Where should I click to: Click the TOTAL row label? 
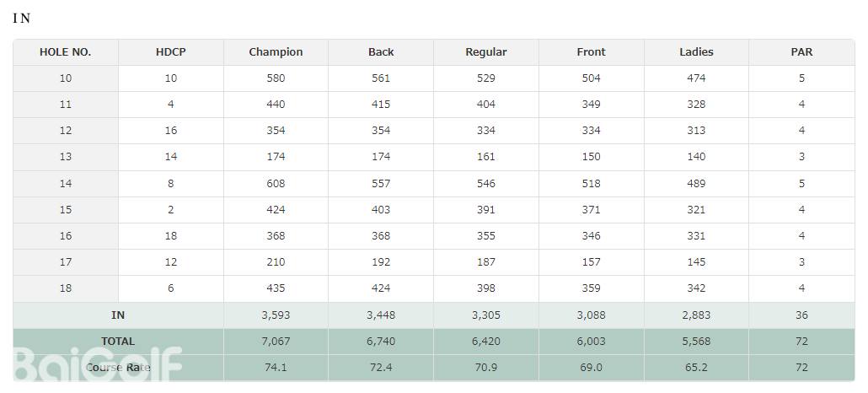tap(118, 342)
